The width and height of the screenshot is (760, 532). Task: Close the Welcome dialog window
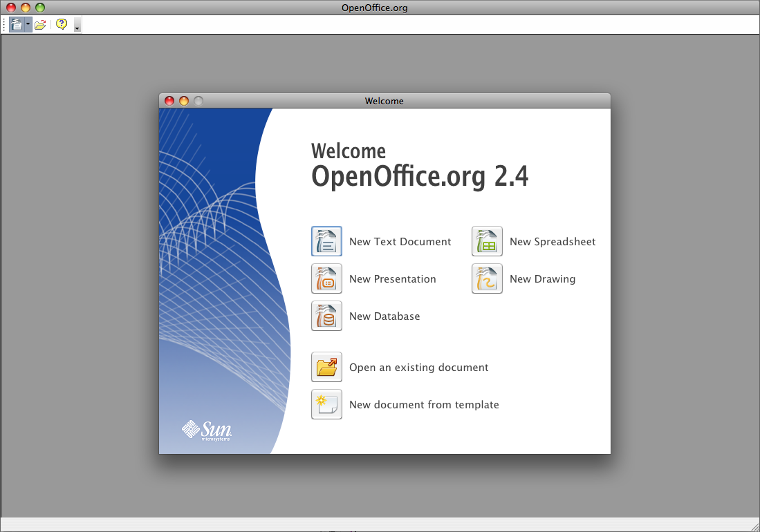point(169,101)
